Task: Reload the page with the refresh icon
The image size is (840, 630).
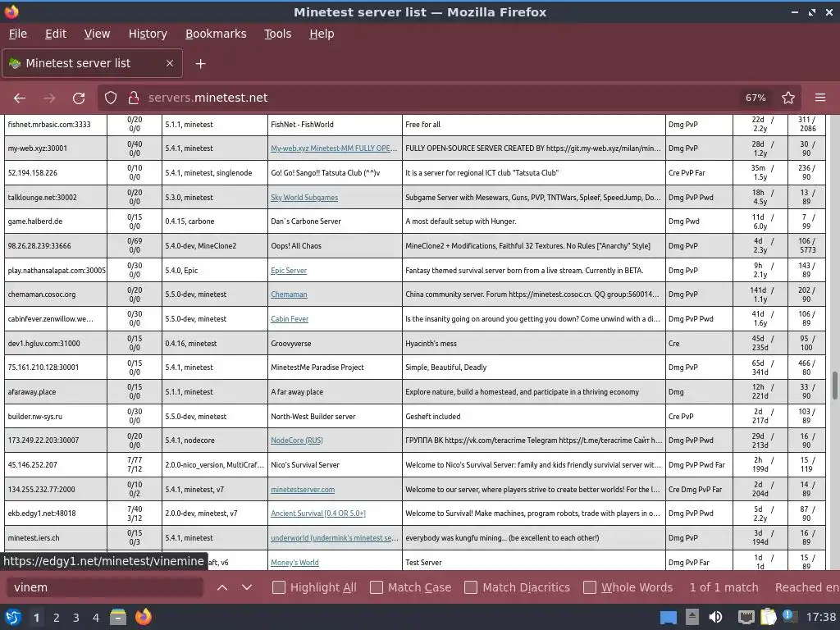Action: pyautogui.click(x=79, y=98)
